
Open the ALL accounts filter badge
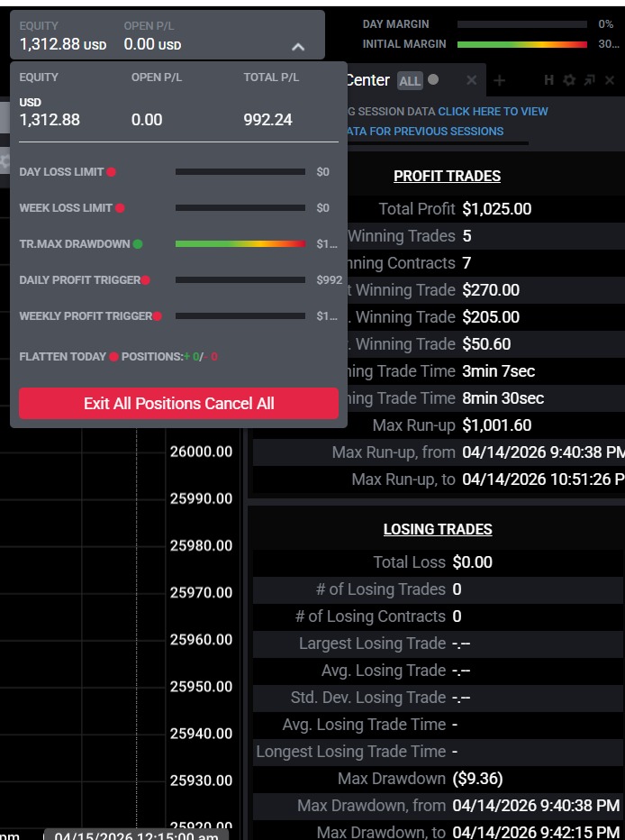click(x=410, y=81)
